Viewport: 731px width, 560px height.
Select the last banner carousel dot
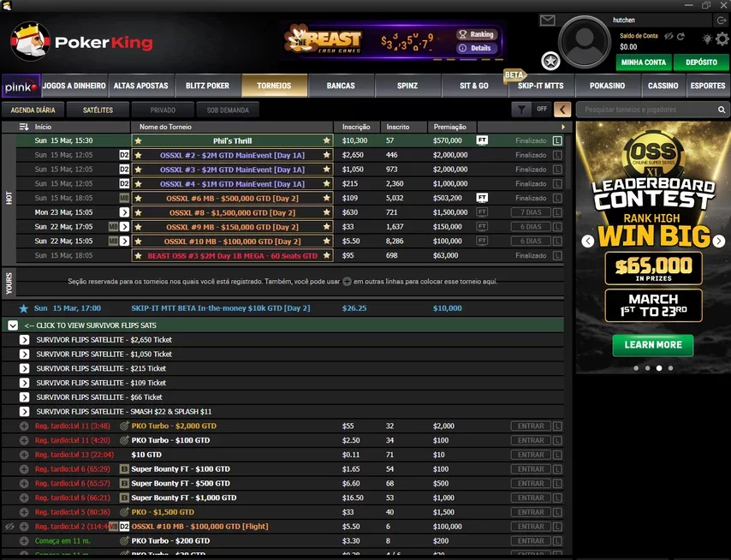pos(670,368)
